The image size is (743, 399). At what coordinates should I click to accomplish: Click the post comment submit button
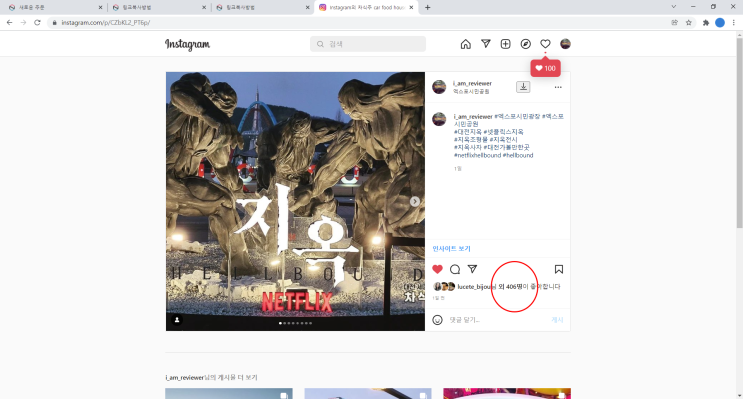point(557,320)
